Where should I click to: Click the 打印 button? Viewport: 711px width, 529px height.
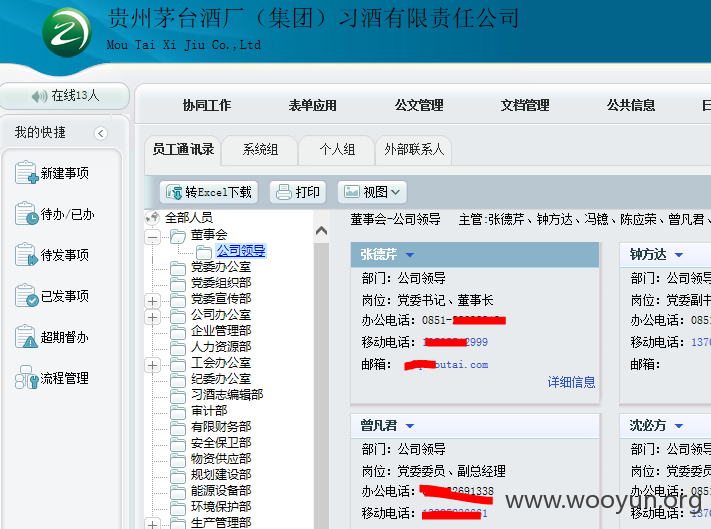298,192
